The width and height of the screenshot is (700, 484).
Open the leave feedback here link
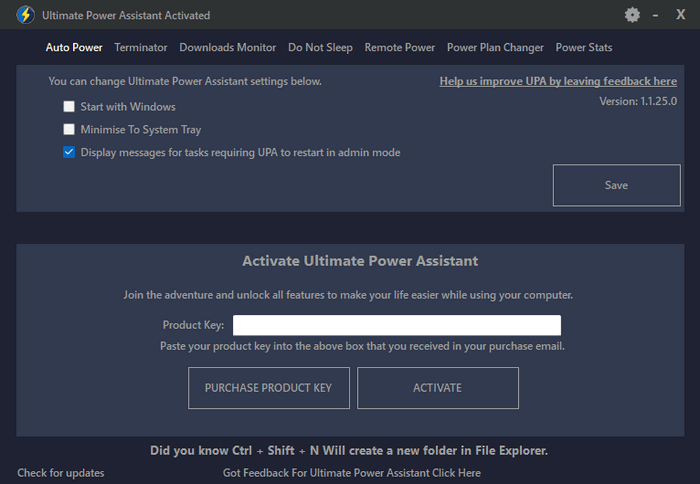[558, 81]
